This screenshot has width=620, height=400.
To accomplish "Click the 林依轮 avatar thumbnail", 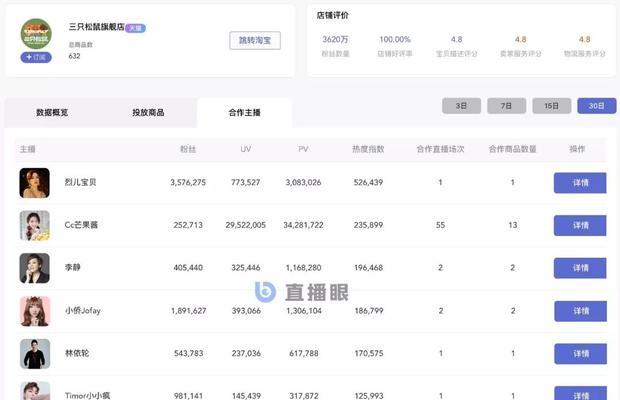I will coord(35,354).
